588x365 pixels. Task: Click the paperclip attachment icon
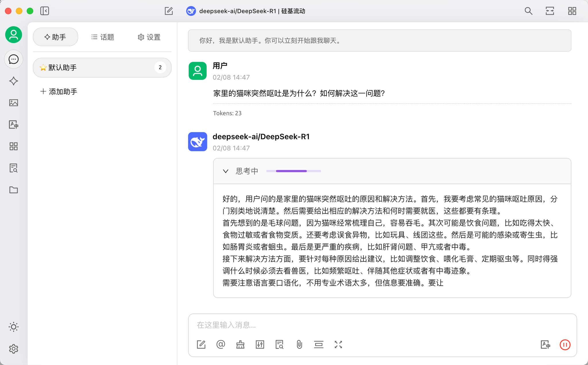pos(299,345)
